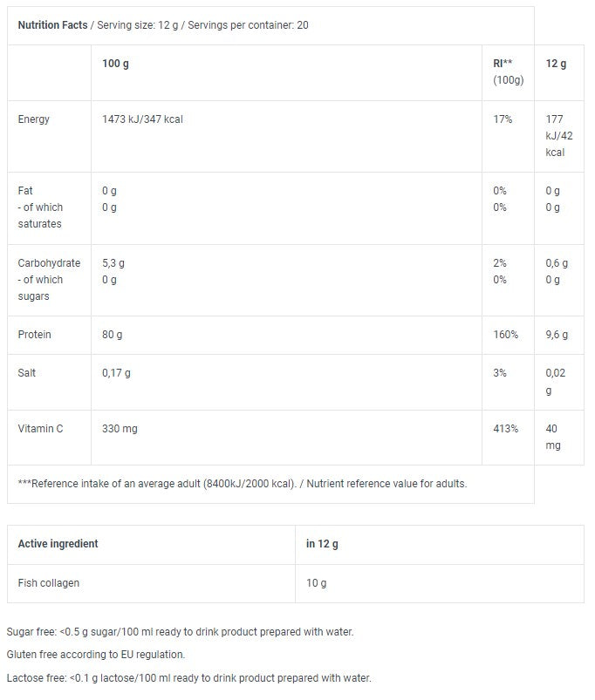Click the 160% protein reference intake
The height and width of the screenshot is (700, 595).
point(506,335)
